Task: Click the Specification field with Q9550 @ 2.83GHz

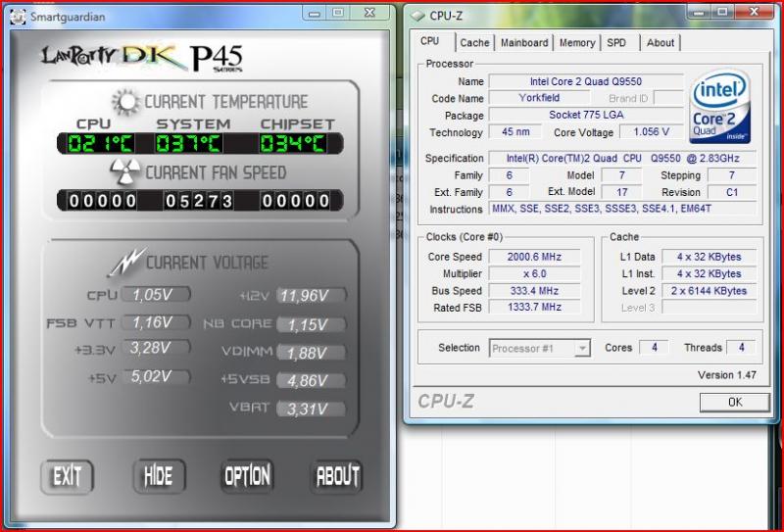Action: tap(622, 159)
